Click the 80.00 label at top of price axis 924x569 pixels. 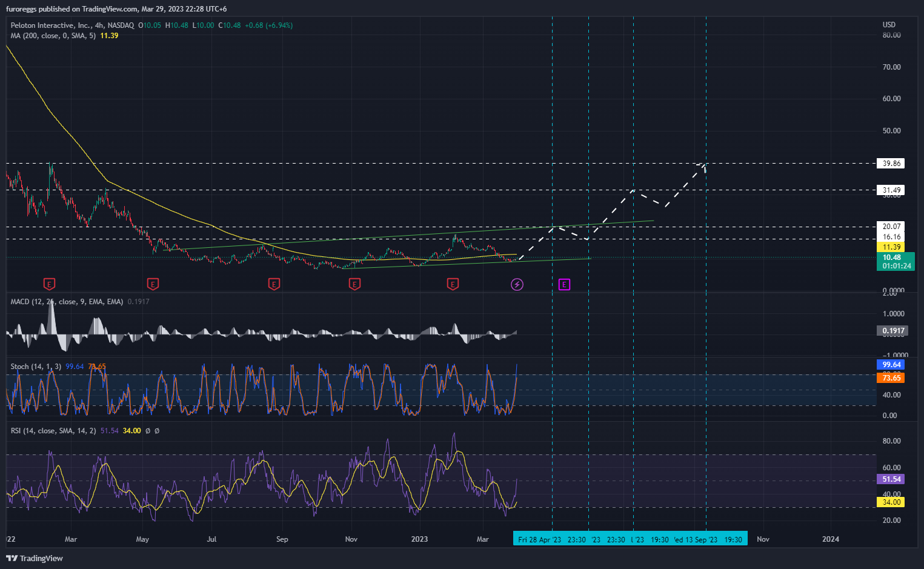(891, 35)
